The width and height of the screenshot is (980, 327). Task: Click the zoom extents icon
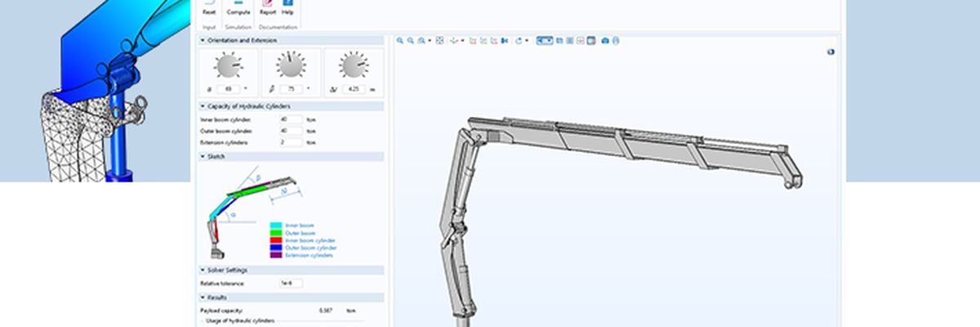click(439, 40)
